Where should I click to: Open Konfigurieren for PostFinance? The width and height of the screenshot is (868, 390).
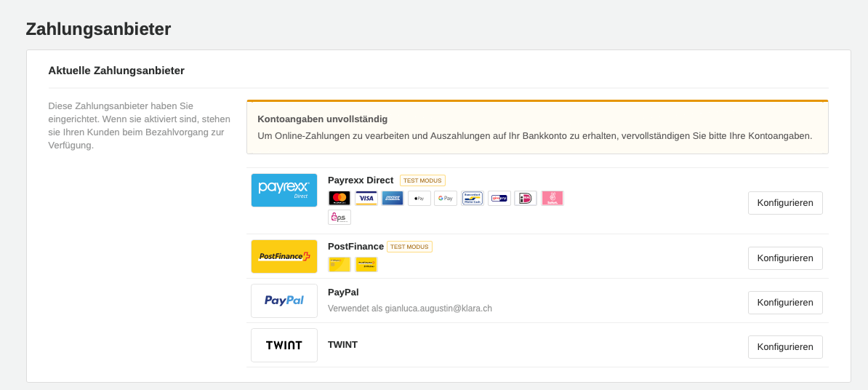(x=785, y=258)
